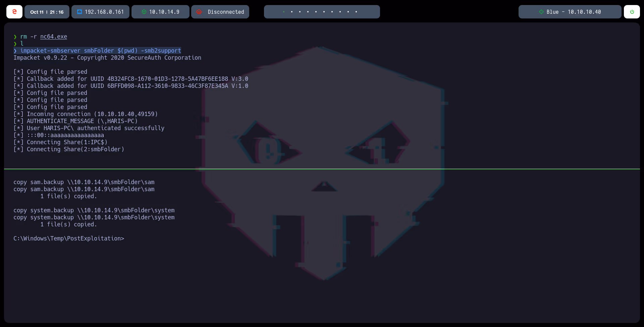This screenshot has height=327, width=644.
Task: Click the 192.168.0.161 address widget
Action: pyautogui.click(x=100, y=12)
